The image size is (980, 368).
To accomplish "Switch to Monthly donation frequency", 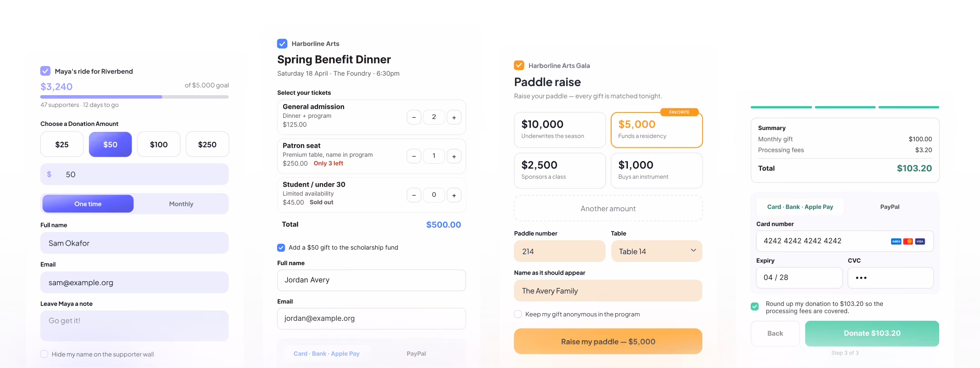I will [181, 204].
